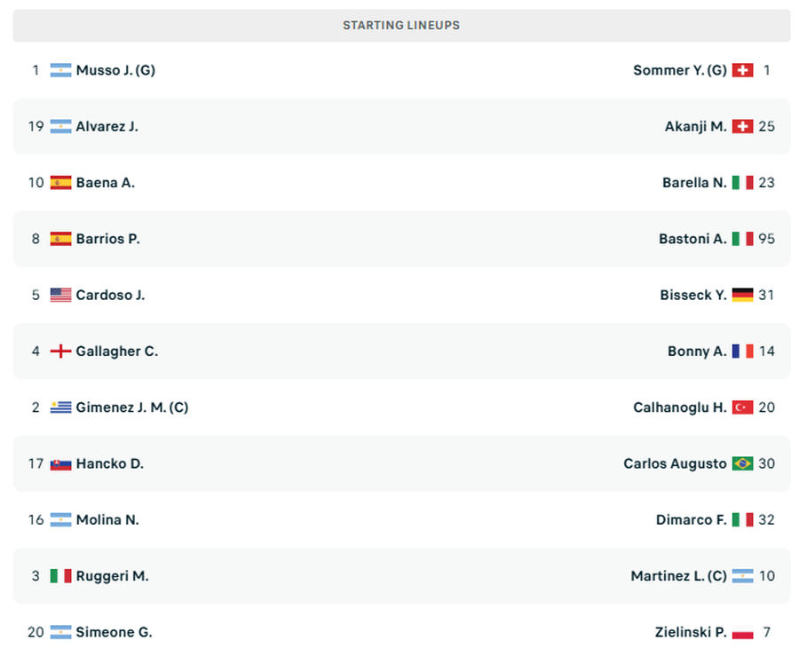Click the USA flag next to Cardoso J.
Viewport: 799px width, 672px height.
[x=60, y=295]
